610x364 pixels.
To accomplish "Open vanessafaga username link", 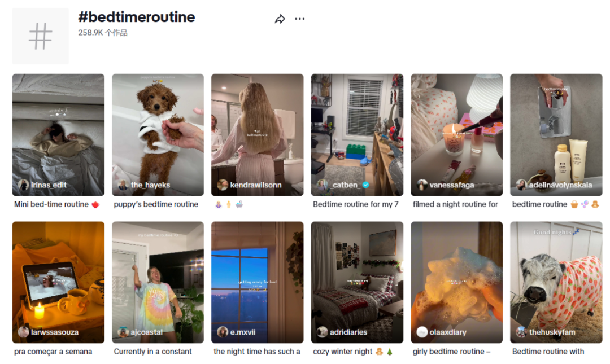I will click(x=452, y=185).
